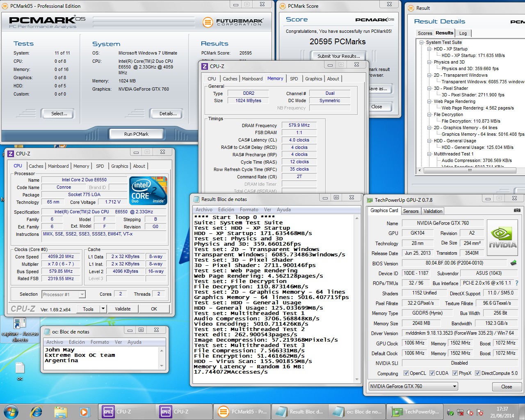Open Formato menu in oc Bloc de notas

click(100, 342)
